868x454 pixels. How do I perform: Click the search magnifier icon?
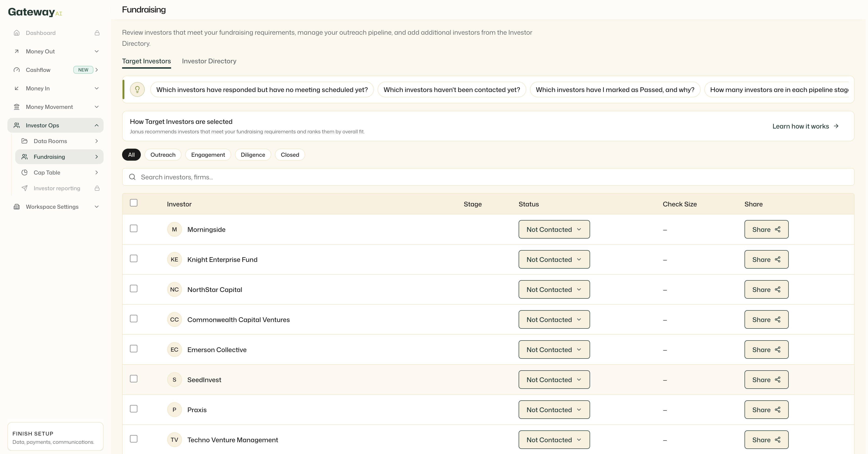(x=132, y=177)
